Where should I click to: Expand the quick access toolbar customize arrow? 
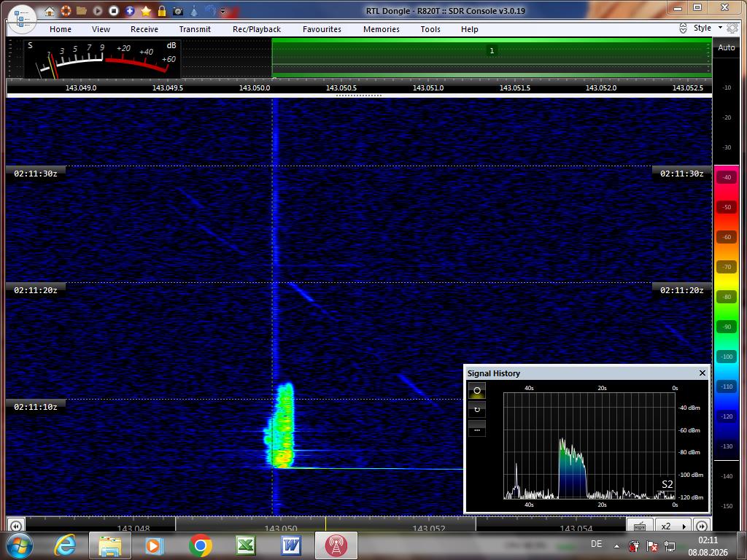[x=222, y=12]
